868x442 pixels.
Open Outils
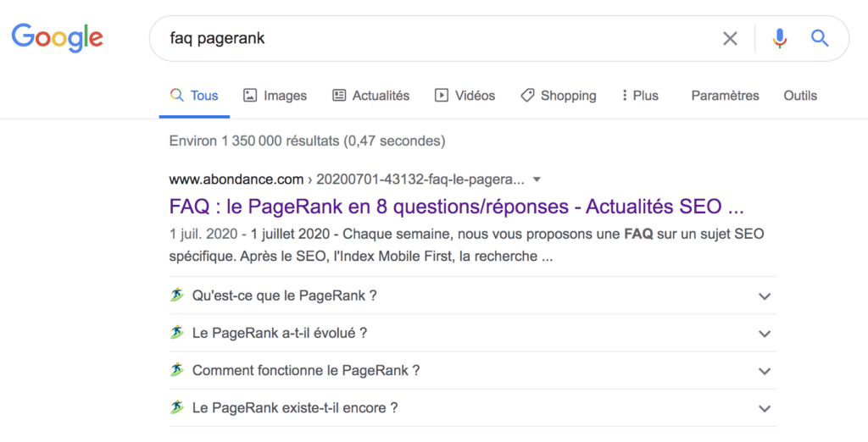800,96
